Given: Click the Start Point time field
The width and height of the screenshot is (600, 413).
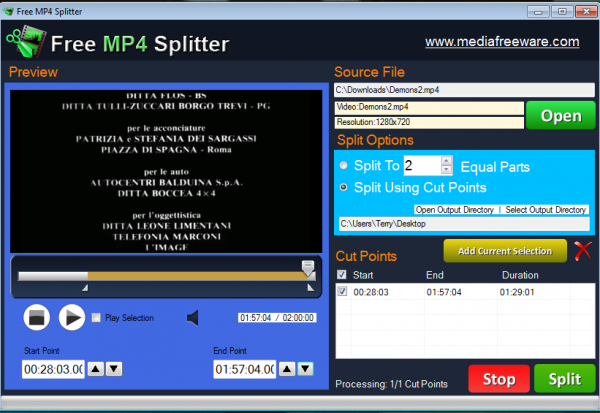Looking at the screenshot, I should (x=53, y=369).
